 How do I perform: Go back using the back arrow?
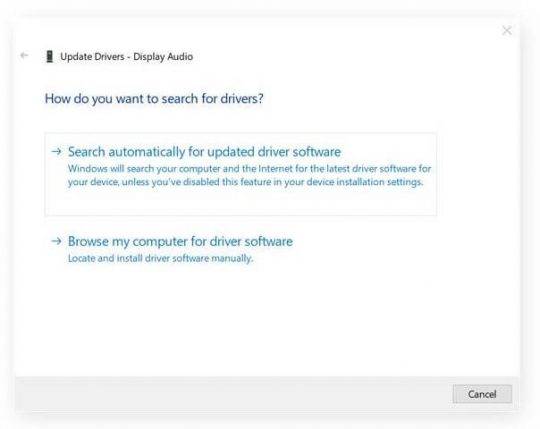click(x=24, y=55)
